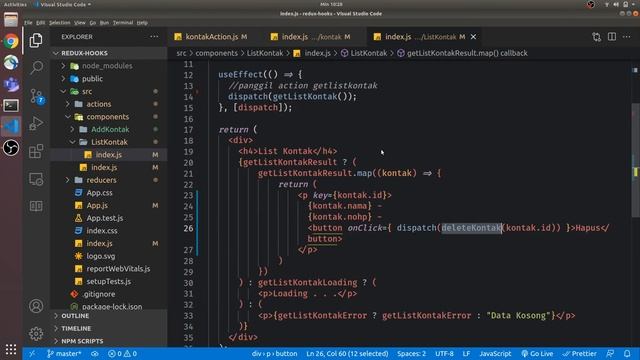Click the master branch indicator
The image size is (640, 360).
click(64, 354)
